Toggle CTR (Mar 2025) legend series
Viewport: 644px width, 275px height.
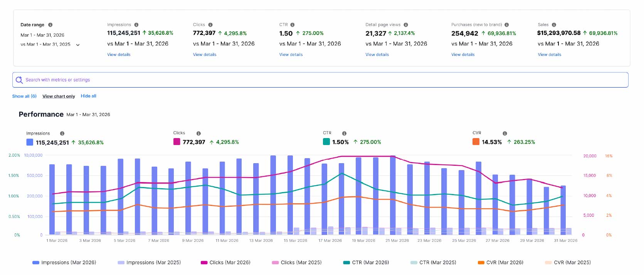pos(434,263)
